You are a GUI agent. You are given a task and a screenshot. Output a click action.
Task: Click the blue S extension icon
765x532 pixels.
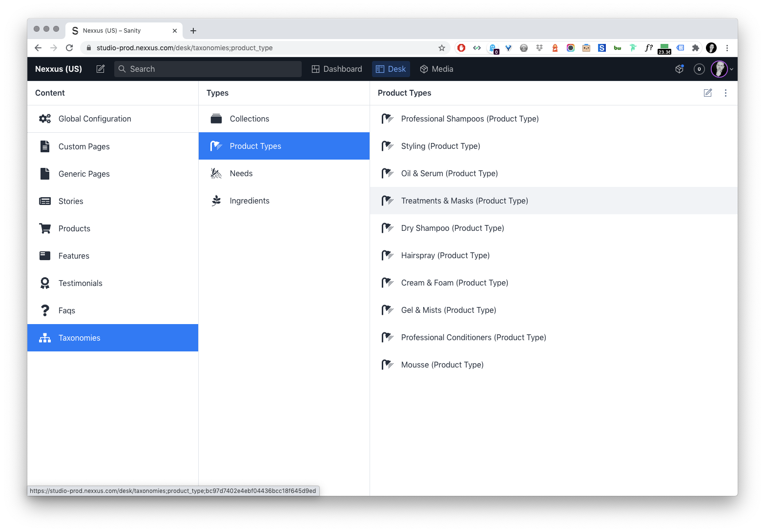pyautogui.click(x=602, y=48)
